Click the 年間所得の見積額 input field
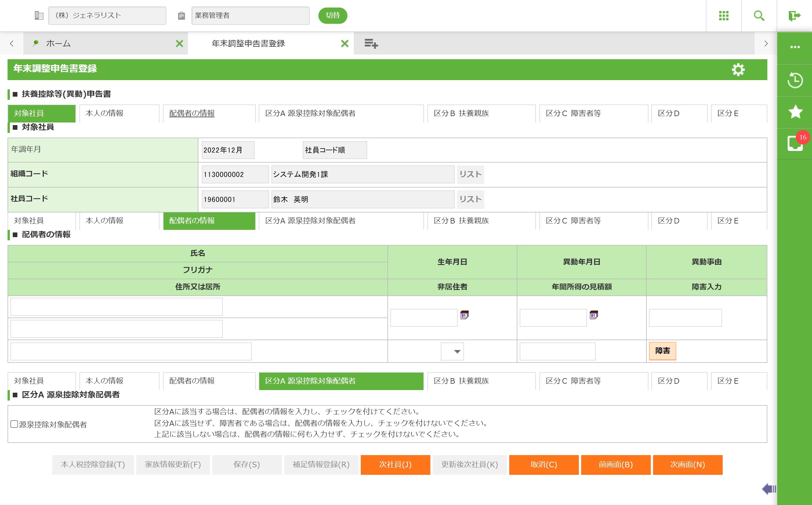This screenshot has width=812, height=505. click(x=557, y=351)
